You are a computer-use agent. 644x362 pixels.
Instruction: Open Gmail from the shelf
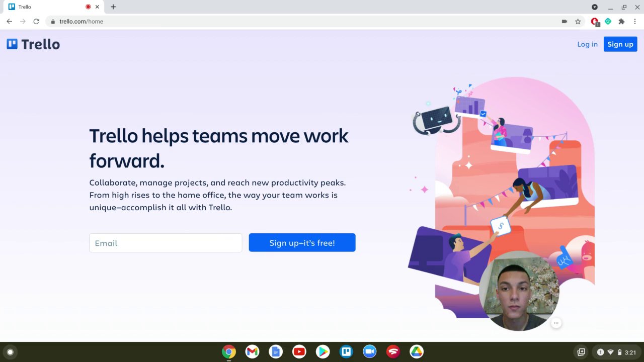252,352
